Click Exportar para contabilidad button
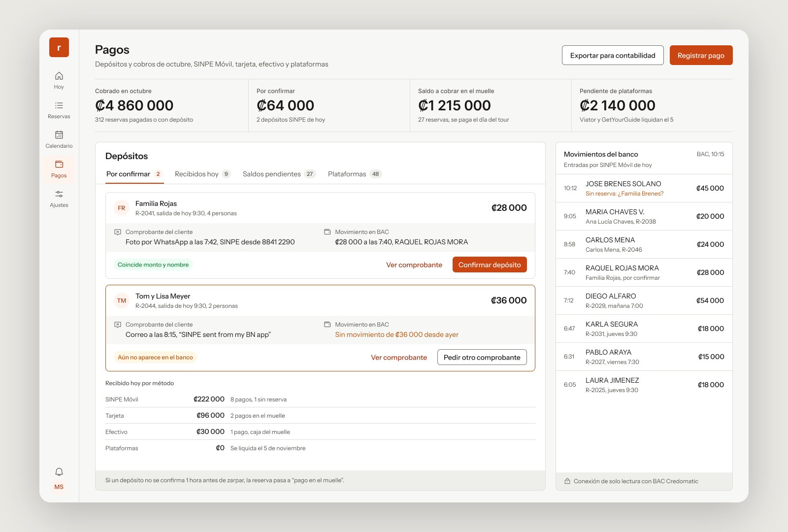 pos(613,55)
